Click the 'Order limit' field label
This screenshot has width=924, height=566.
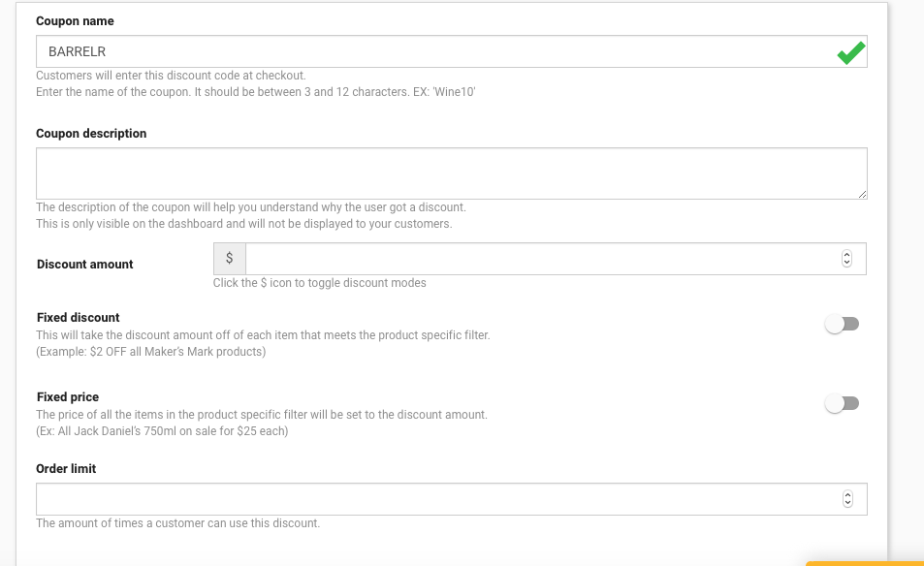(x=66, y=469)
